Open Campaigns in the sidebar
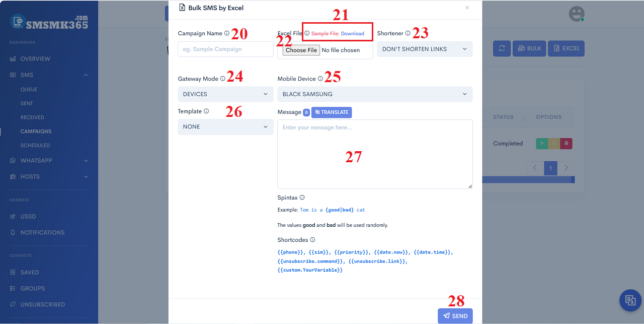This screenshot has width=644, height=324. click(36, 132)
